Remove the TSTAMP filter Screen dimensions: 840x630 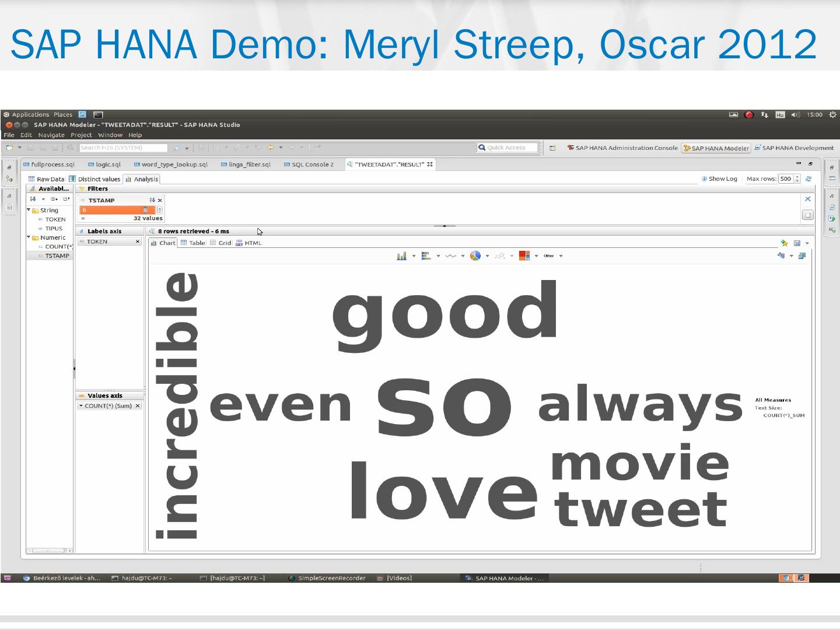(160, 201)
